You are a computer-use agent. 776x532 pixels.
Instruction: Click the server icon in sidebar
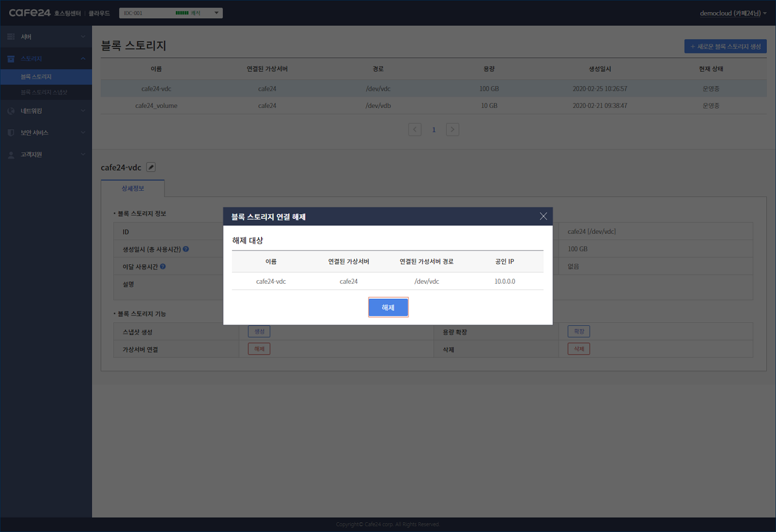pyautogui.click(x=11, y=37)
